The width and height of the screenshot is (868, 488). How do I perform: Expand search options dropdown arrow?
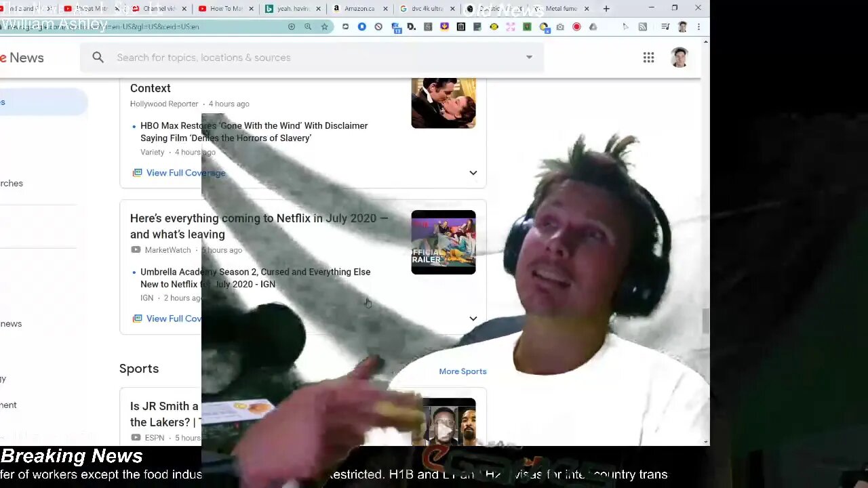pos(530,58)
